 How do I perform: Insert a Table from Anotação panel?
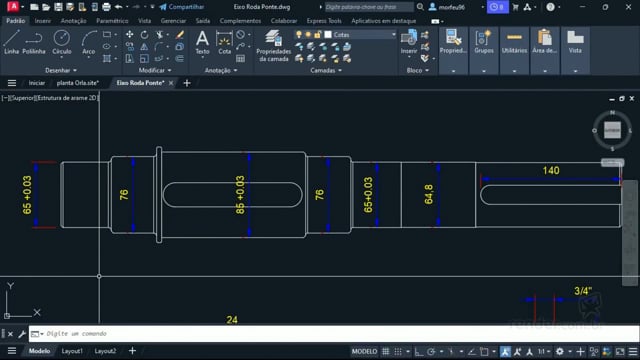click(240, 59)
